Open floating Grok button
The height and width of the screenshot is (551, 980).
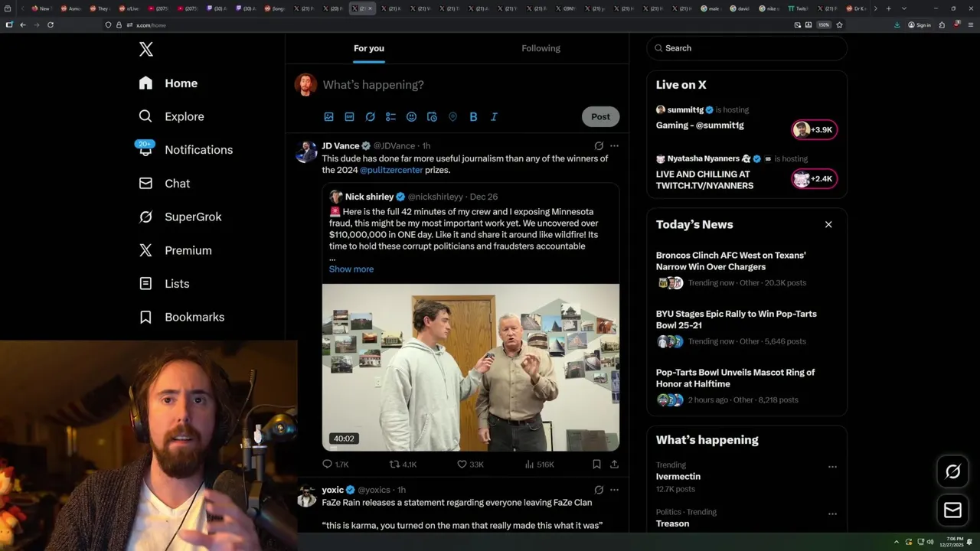click(953, 472)
